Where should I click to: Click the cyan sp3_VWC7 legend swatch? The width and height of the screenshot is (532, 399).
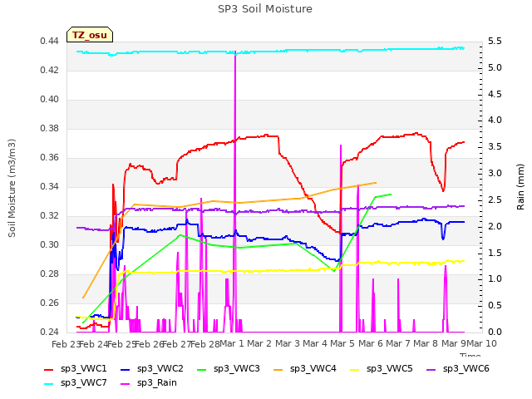point(49,384)
